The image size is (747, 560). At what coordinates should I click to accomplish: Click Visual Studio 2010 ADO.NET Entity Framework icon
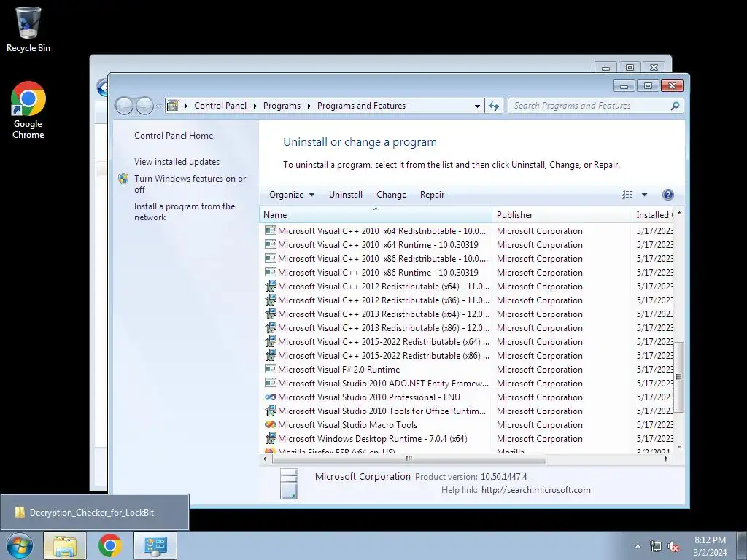click(x=270, y=383)
